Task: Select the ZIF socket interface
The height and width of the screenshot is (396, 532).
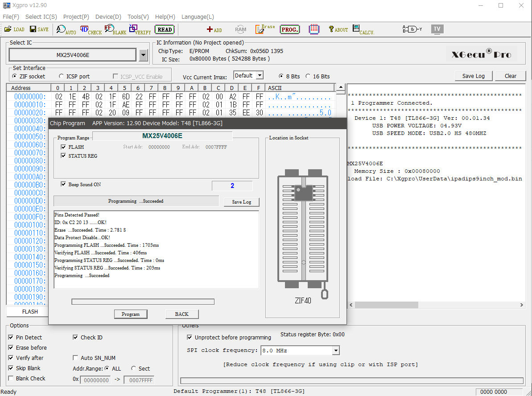Action: click(x=14, y=76)
